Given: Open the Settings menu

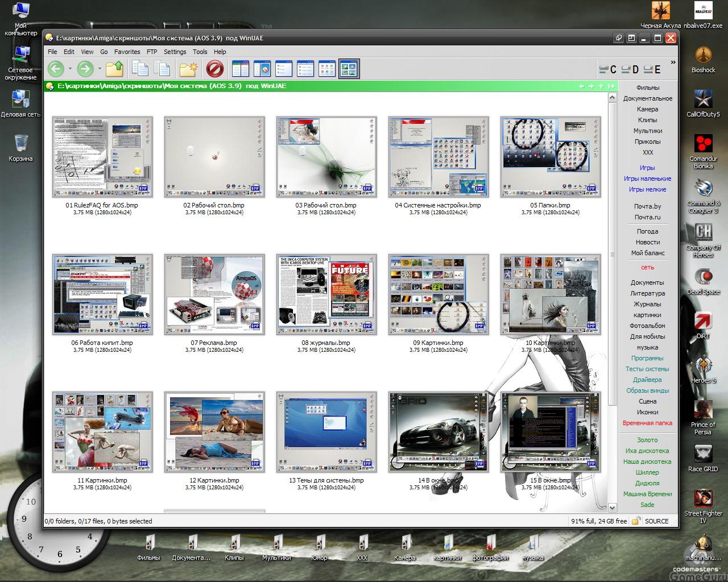Looking at the screenshot, I should click(x=175, y=52).
